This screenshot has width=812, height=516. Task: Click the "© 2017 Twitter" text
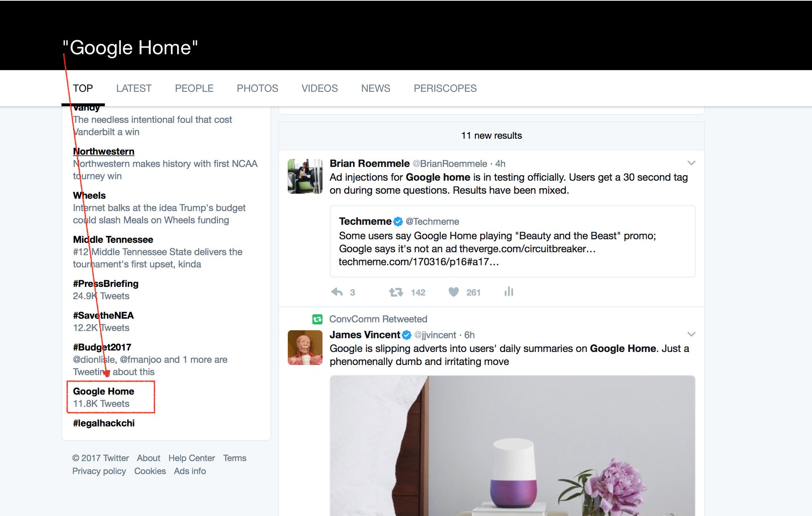click(100, 458)
